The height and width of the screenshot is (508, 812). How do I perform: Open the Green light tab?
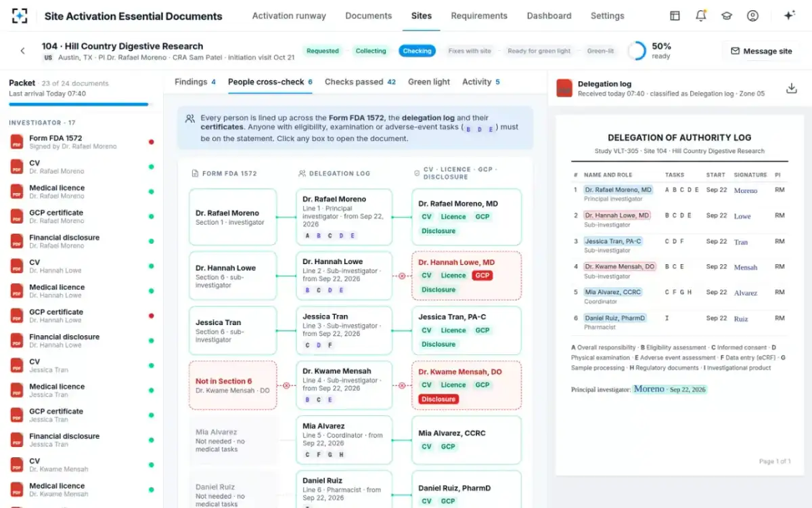pos(429,82)
